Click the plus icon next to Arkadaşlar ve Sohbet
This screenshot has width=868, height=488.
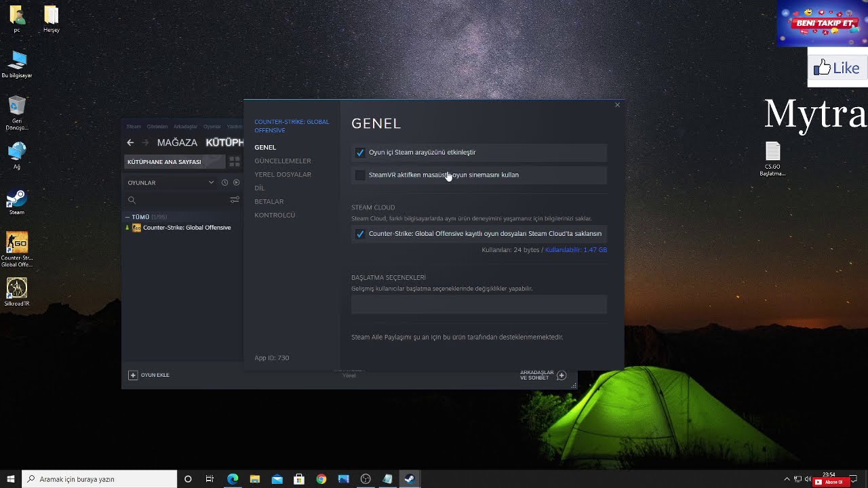coord(561,375)
